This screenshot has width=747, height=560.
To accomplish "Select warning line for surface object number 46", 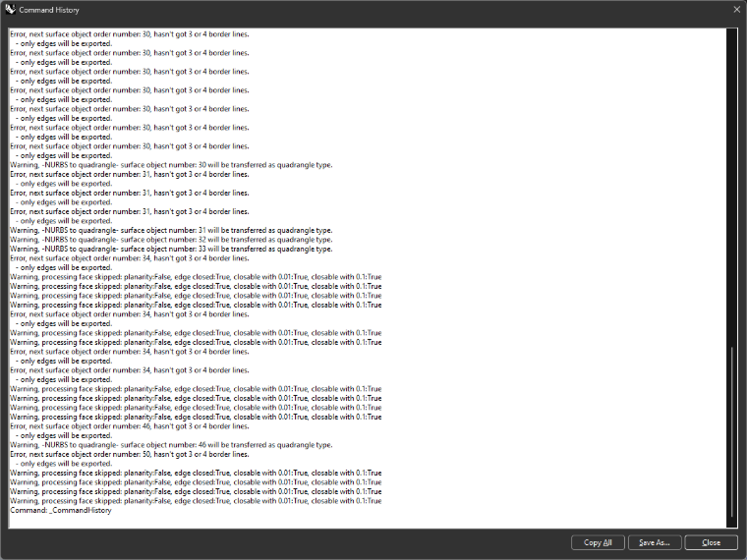I will [x=171, y=445].
